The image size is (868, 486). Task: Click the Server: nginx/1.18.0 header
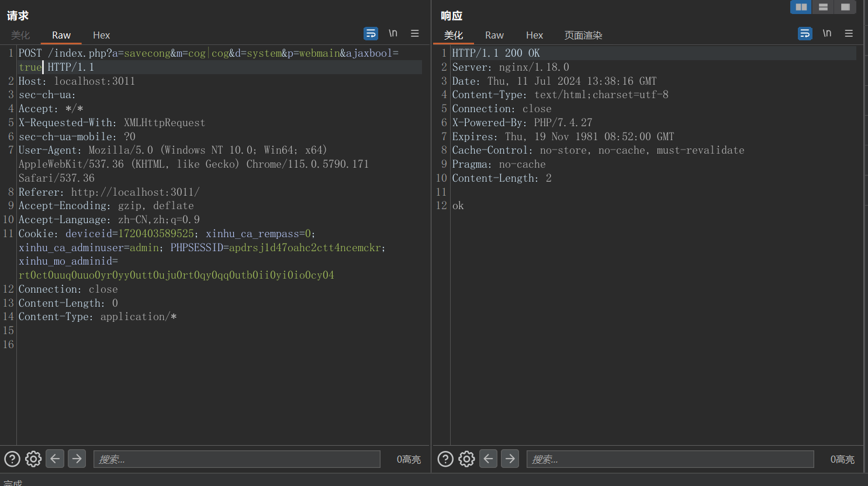[510, 67]
